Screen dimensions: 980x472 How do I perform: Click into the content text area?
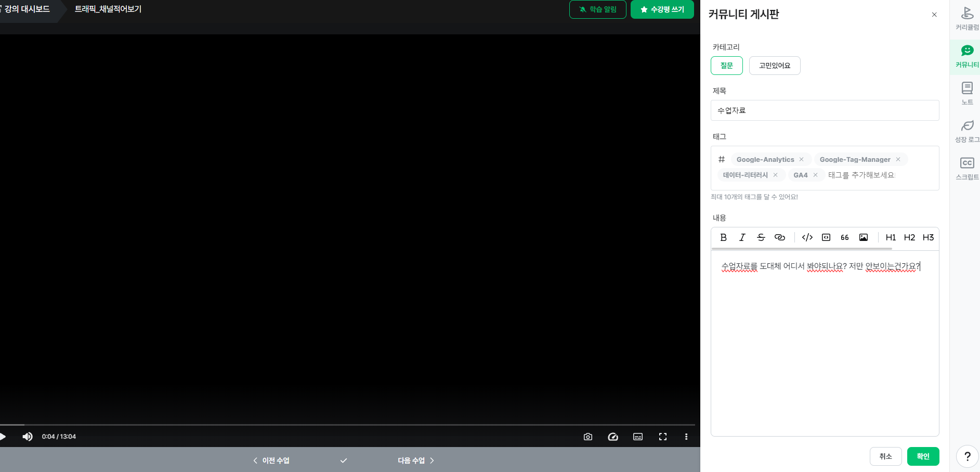825,343
